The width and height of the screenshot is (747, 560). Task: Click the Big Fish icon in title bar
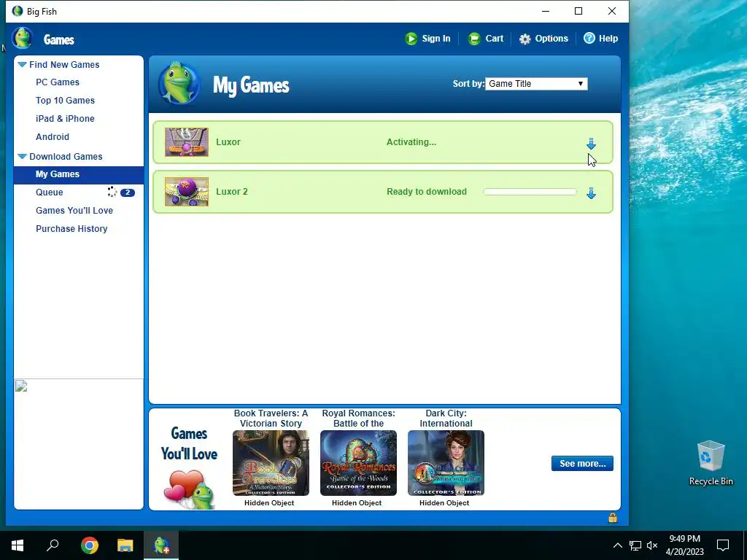(18, 11)
